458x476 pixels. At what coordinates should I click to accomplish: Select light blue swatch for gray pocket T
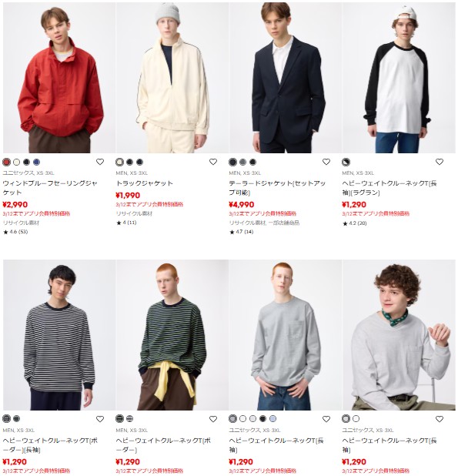[x=272, y=419]
